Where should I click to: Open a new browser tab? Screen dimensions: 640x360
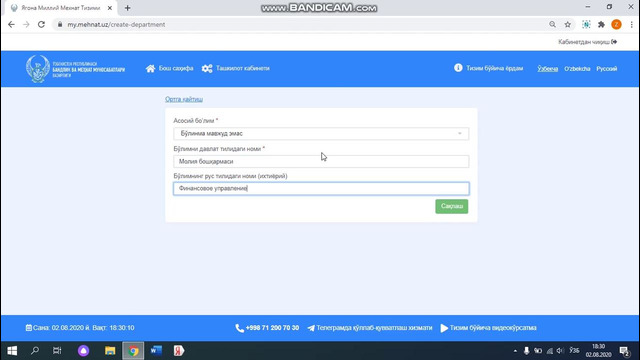coord(127,8)
